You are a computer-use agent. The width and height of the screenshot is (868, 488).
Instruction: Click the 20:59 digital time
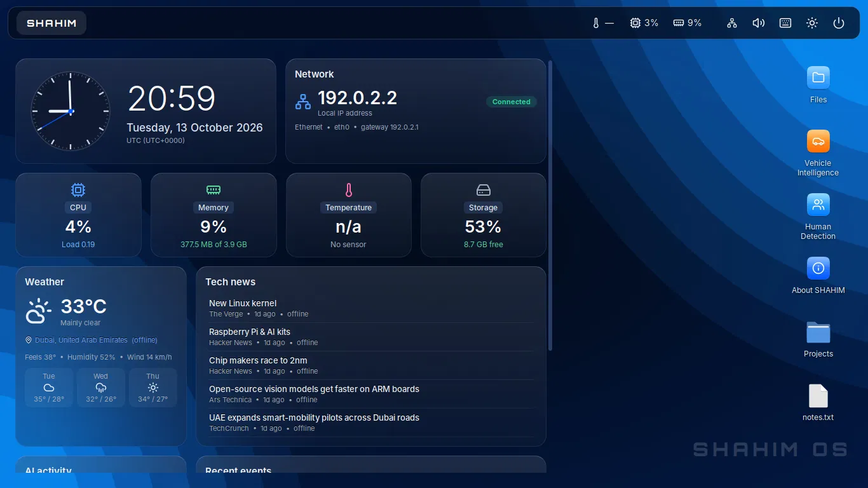pyautogui.click(x=172, y=98)
